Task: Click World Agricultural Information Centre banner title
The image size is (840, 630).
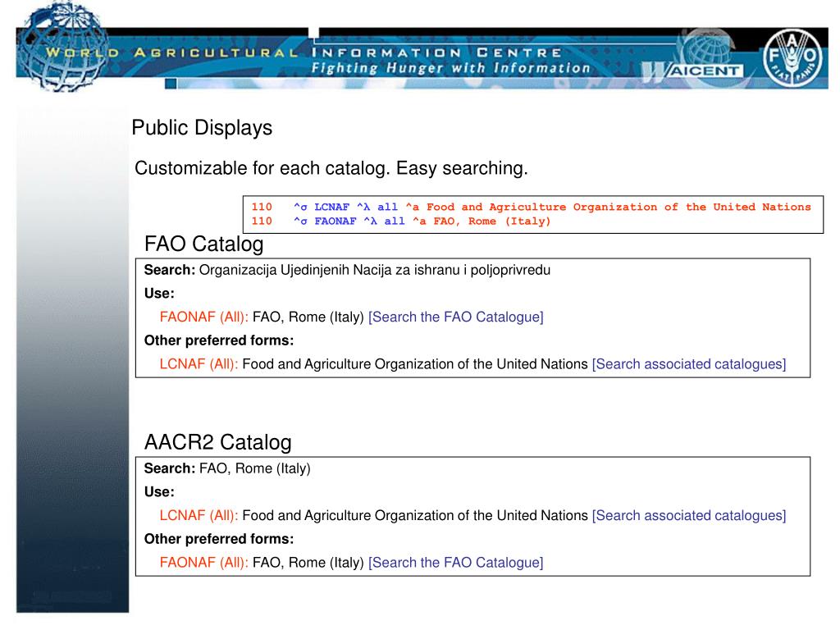Action: click(304, 52)
